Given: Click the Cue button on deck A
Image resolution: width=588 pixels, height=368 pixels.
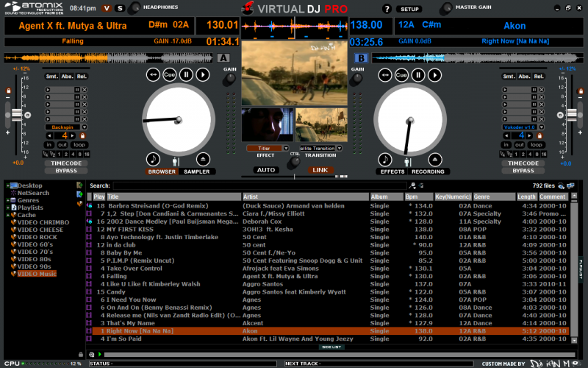Looking at the screenshot, I should pos(169,75).
